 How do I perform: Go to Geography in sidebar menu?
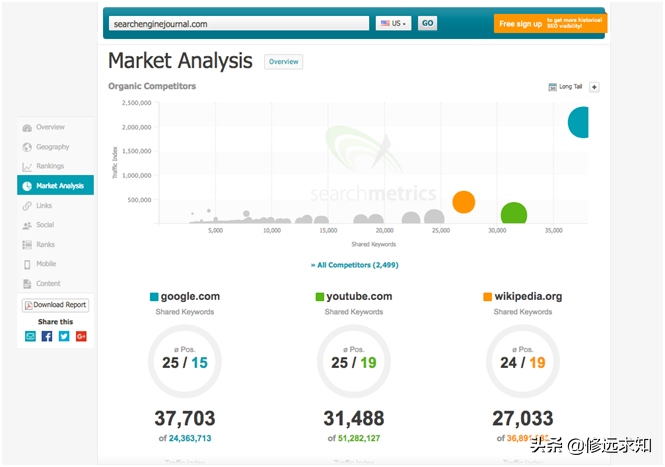click(53, 147)
